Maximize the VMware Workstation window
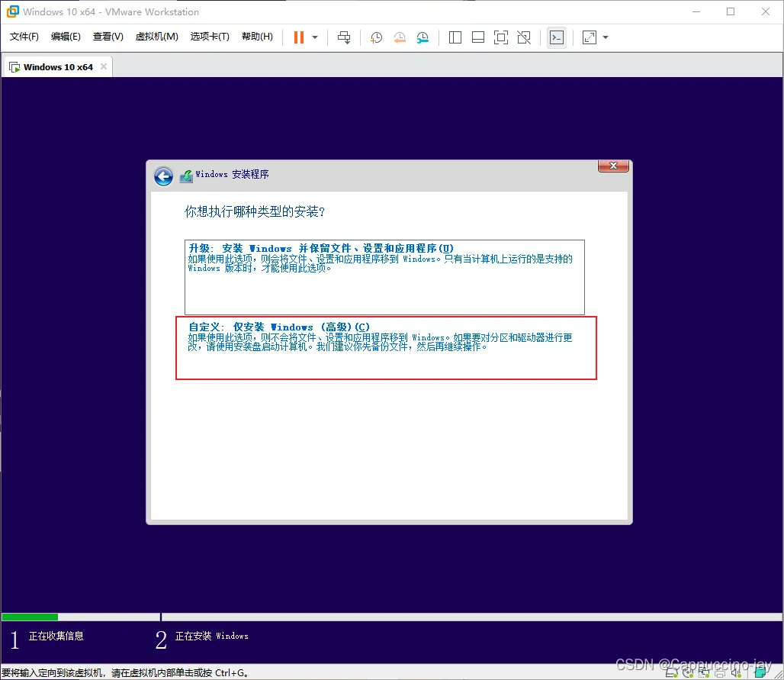 731,11
